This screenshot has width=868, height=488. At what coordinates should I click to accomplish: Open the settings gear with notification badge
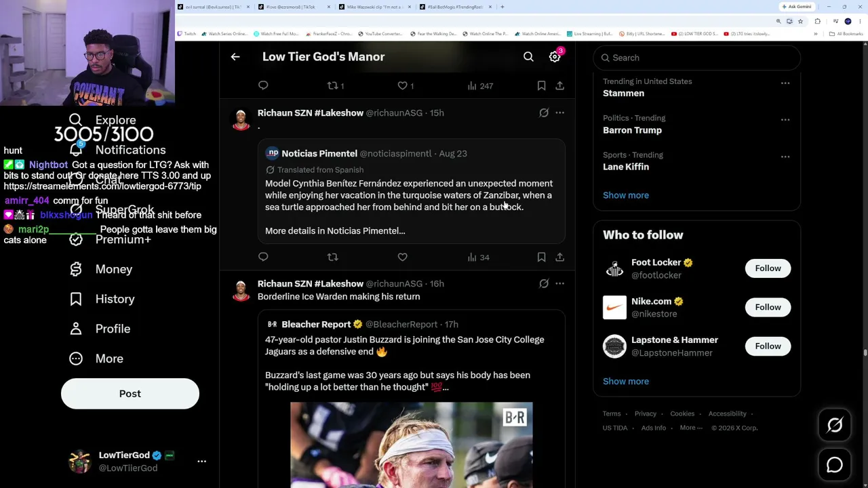pyautogui.click(x=555, y=57)
